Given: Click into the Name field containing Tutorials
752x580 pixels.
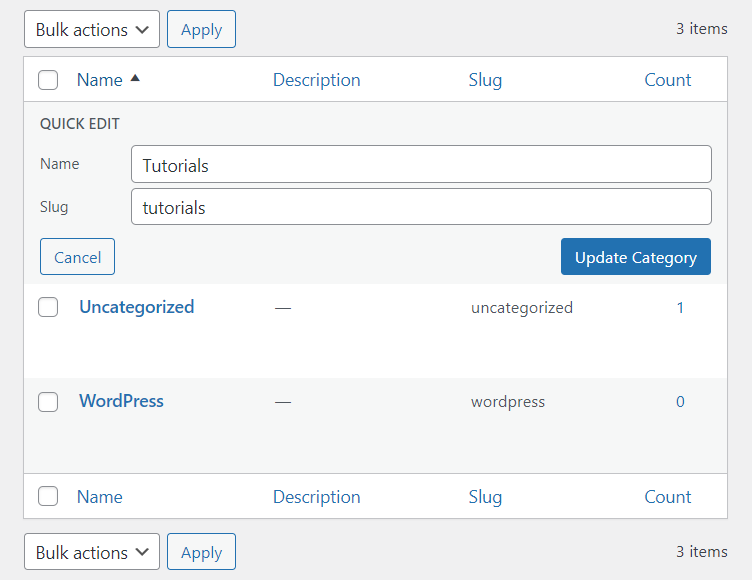Looking at the screenshot, I should click(421, 165).
